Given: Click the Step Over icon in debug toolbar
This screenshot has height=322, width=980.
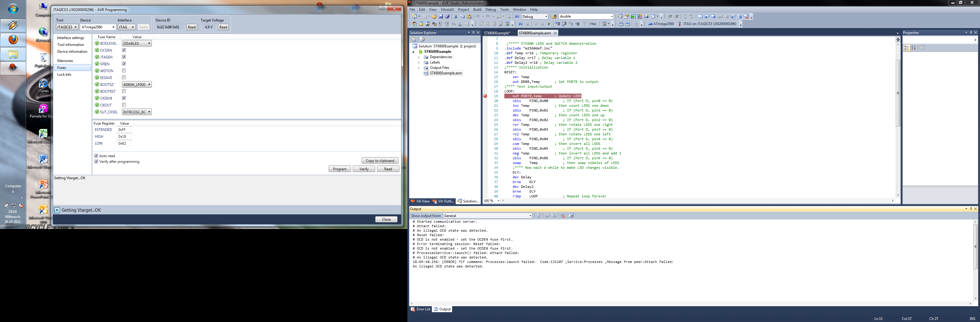Looking at the screenshot, I should point(565,24).
